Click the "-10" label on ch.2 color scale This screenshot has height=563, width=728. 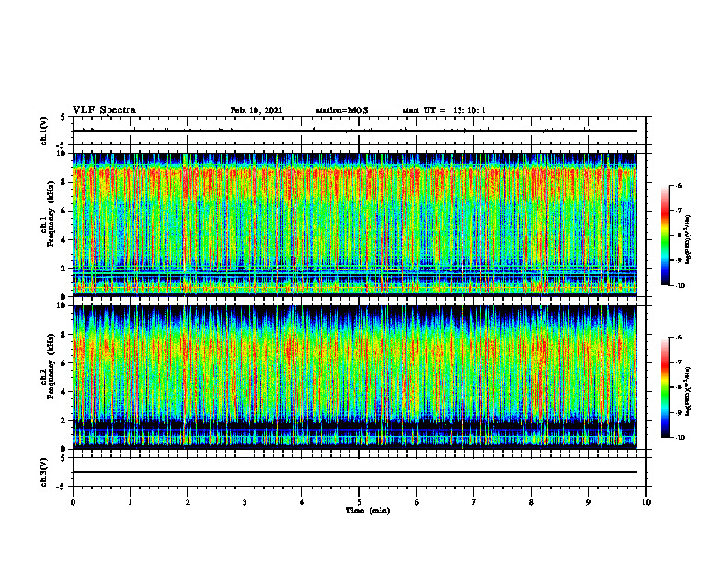click(x=679, y=438)
